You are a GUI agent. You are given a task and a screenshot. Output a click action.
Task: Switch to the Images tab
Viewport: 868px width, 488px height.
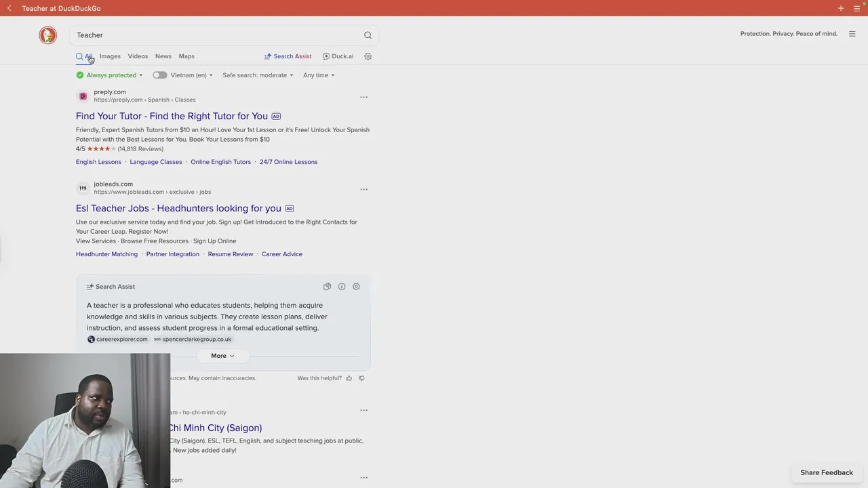[110, 56]
